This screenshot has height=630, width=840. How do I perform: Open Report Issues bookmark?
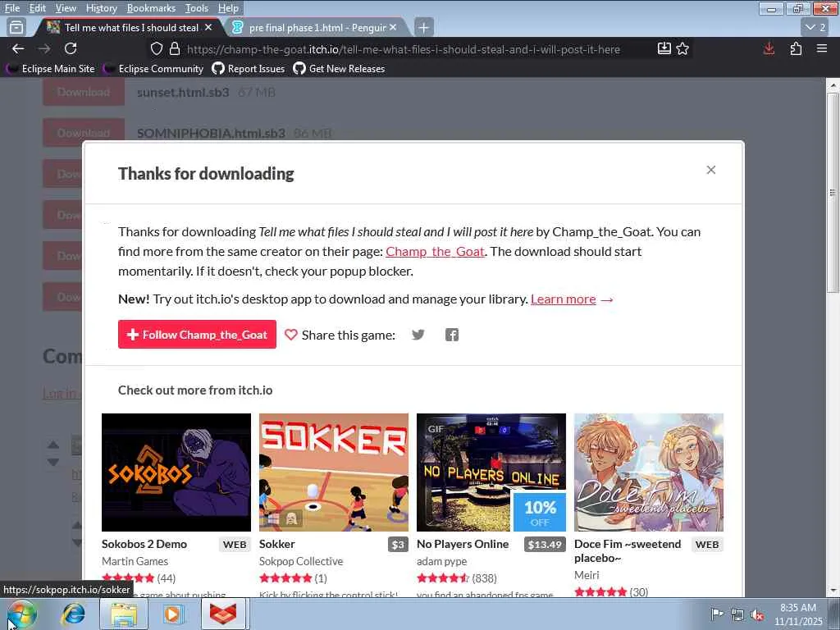[249, 69]
